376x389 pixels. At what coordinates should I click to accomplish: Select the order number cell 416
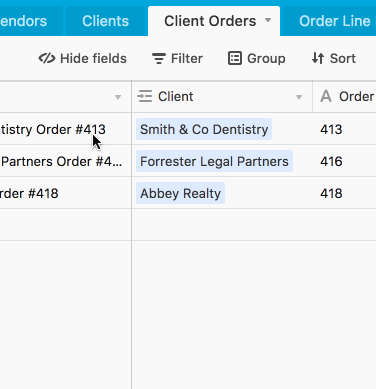coord(344,161)
